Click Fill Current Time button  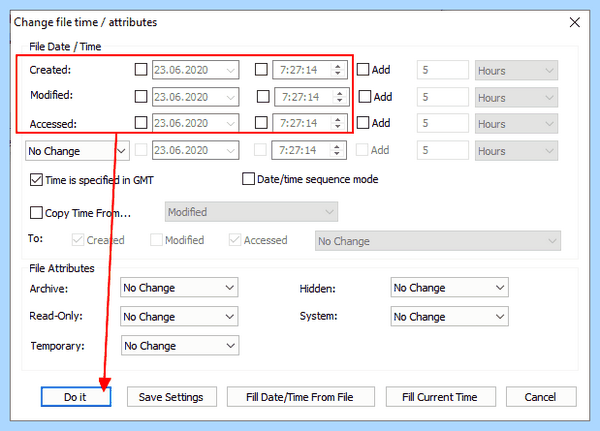tap(440, 397)
